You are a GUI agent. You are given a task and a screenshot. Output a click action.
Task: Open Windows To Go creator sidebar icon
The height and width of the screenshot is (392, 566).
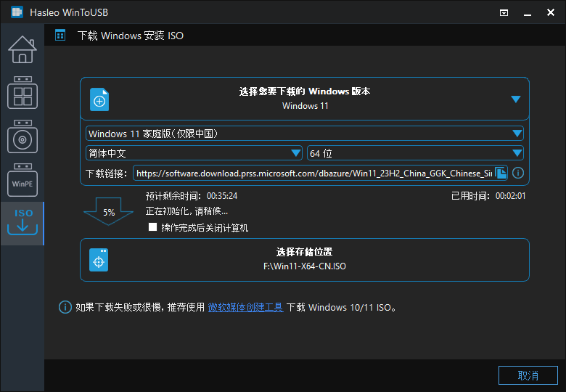coord(22,92)
